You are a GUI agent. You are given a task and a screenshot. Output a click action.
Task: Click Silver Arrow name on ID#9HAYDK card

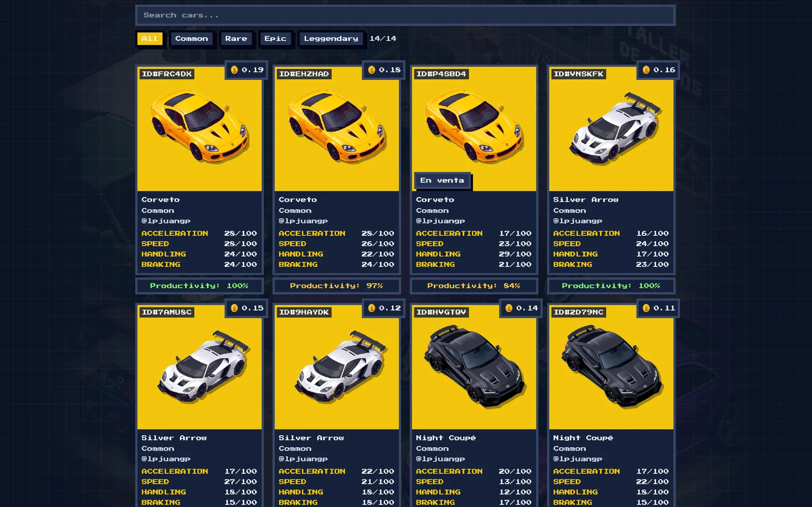311,438
